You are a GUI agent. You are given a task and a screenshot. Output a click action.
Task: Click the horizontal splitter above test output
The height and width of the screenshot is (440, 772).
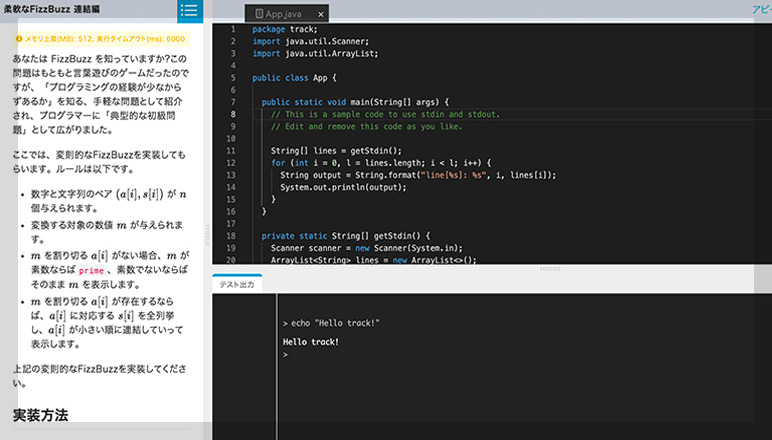(x=548, y=268)
